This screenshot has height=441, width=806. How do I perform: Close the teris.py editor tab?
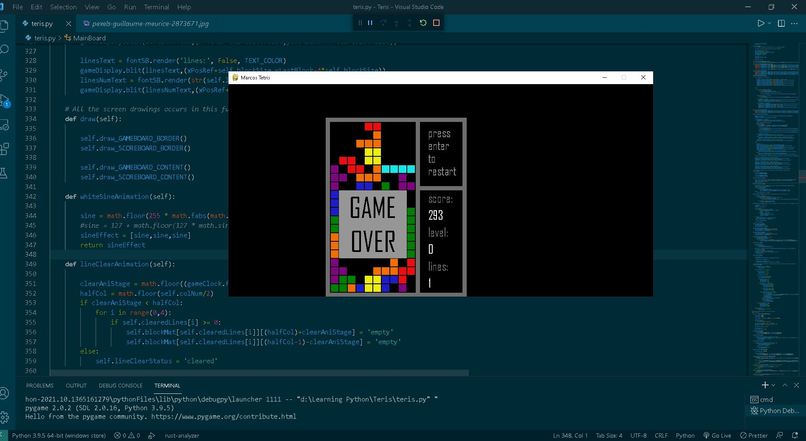(68, 24)
